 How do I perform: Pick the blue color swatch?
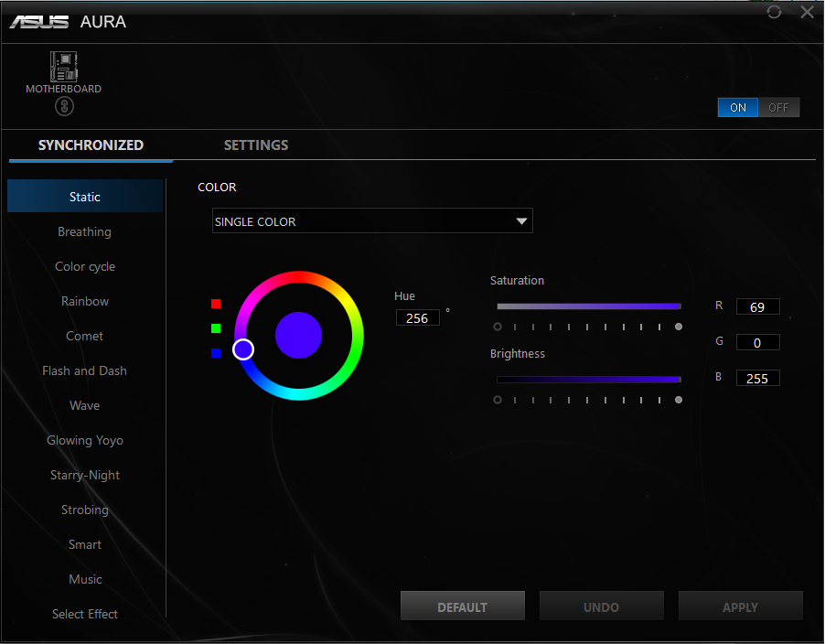click(x=216, y=353)
